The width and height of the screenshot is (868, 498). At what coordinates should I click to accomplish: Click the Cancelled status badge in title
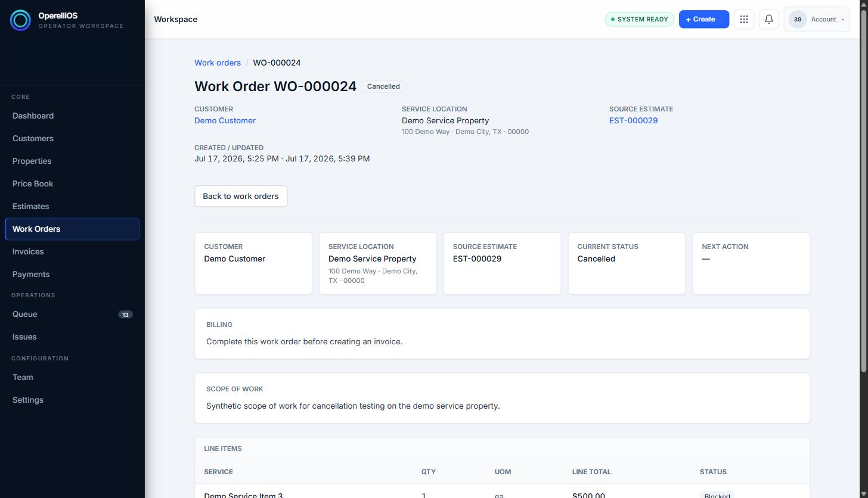tap(383, 86)
